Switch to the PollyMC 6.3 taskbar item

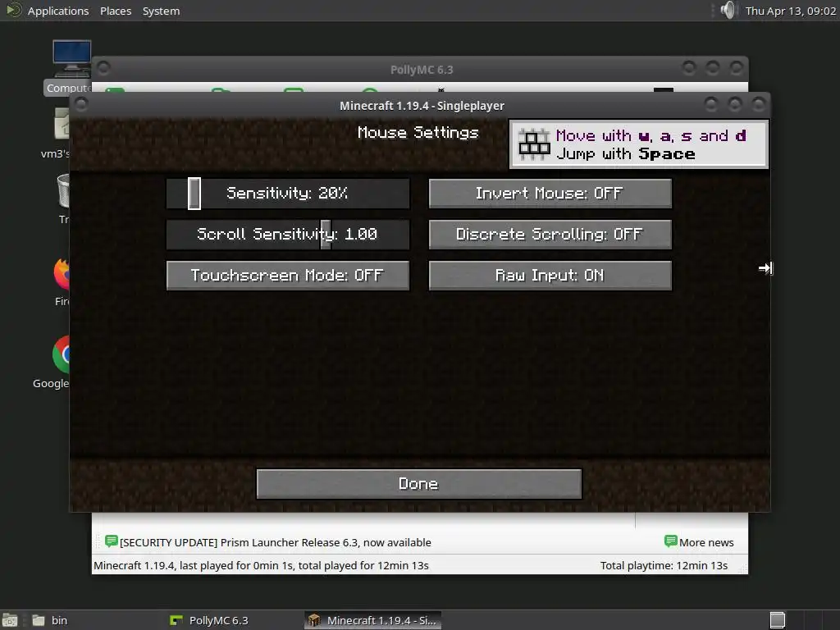point(209,620)
